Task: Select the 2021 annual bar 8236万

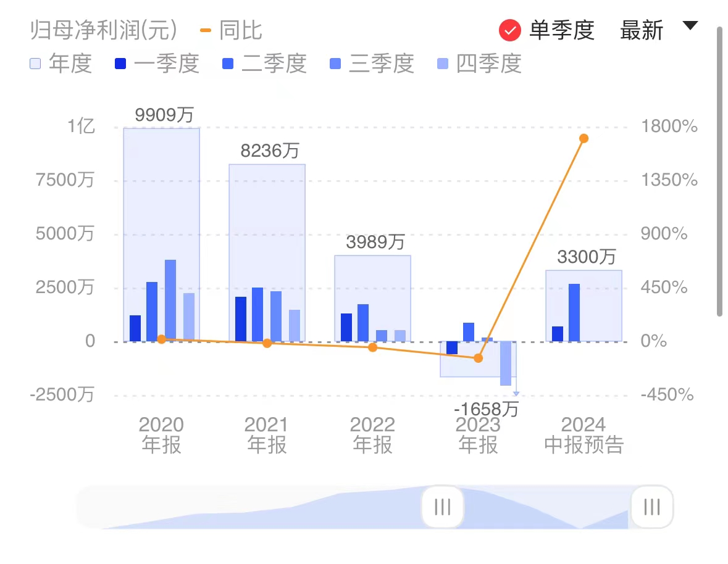Action: point(267,253)
